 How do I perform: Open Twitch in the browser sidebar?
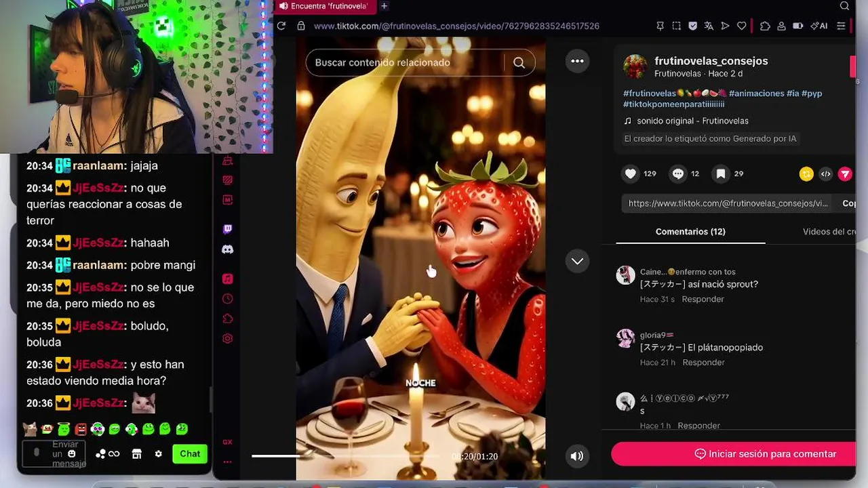pyautogui.click(x=228, y=229)
